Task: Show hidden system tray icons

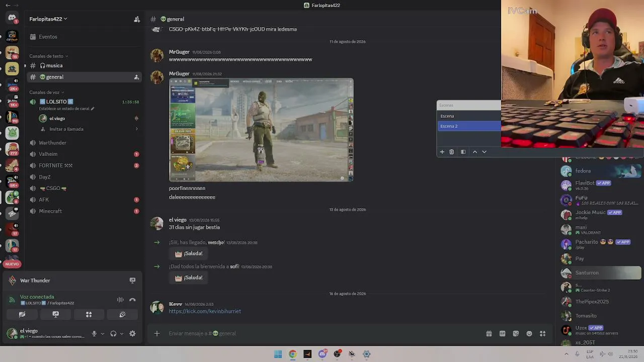Action: [x=567, y=354]
